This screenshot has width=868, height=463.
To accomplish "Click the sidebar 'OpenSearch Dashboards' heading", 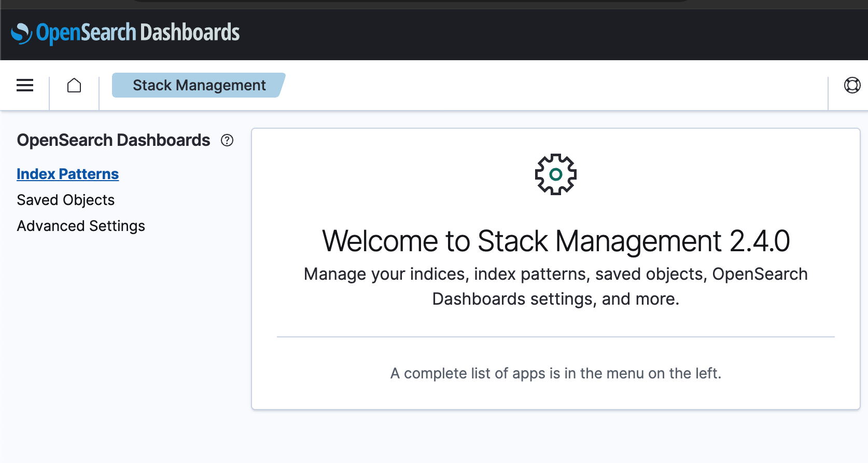I will point(113,140).
